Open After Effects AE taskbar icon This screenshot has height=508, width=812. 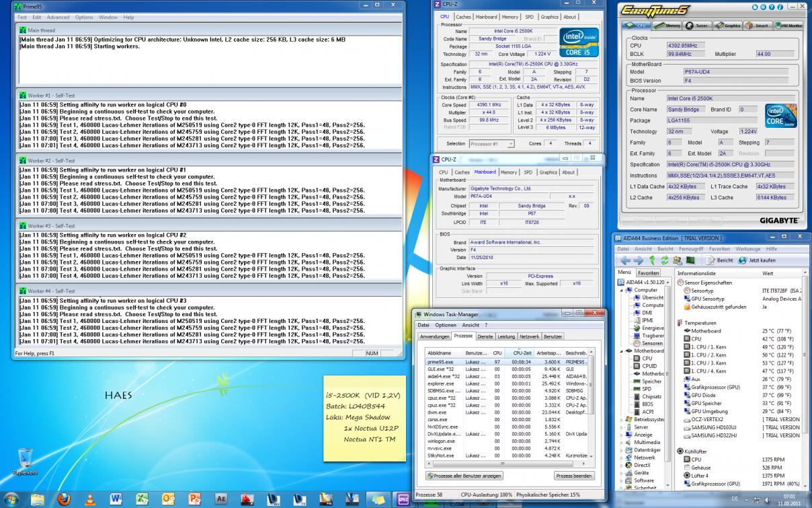point(220,499)
